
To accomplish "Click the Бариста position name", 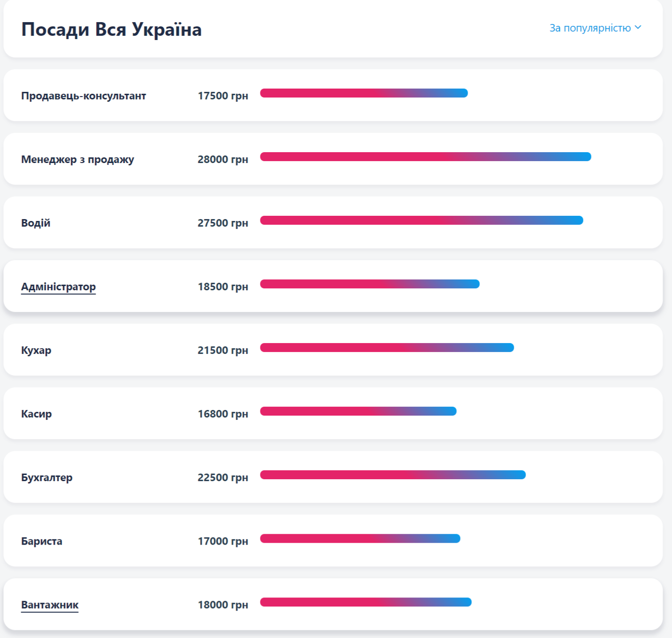I will pyautogui.click(x=41, y=541).
